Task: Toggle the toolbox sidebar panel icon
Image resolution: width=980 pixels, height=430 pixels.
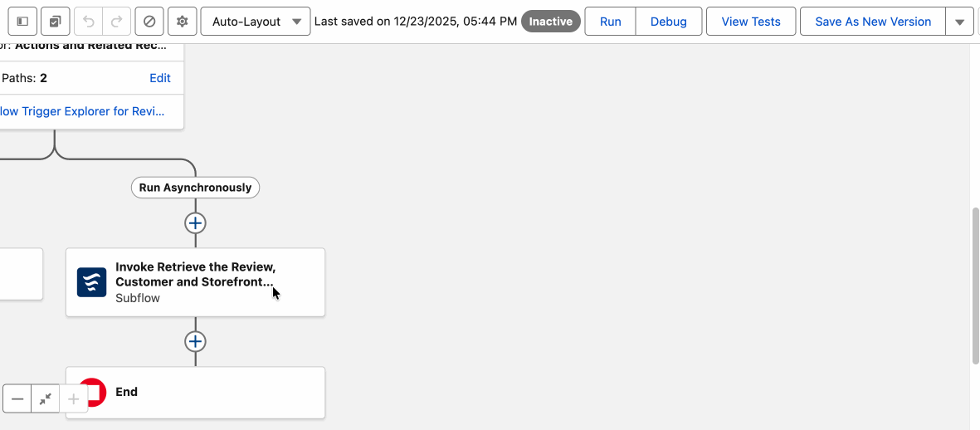Action: 22,22
